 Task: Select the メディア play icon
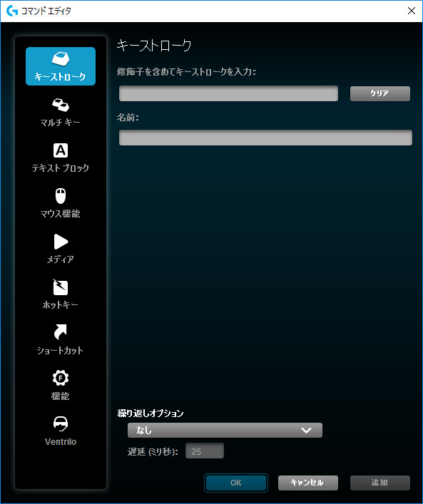(61, 242)
